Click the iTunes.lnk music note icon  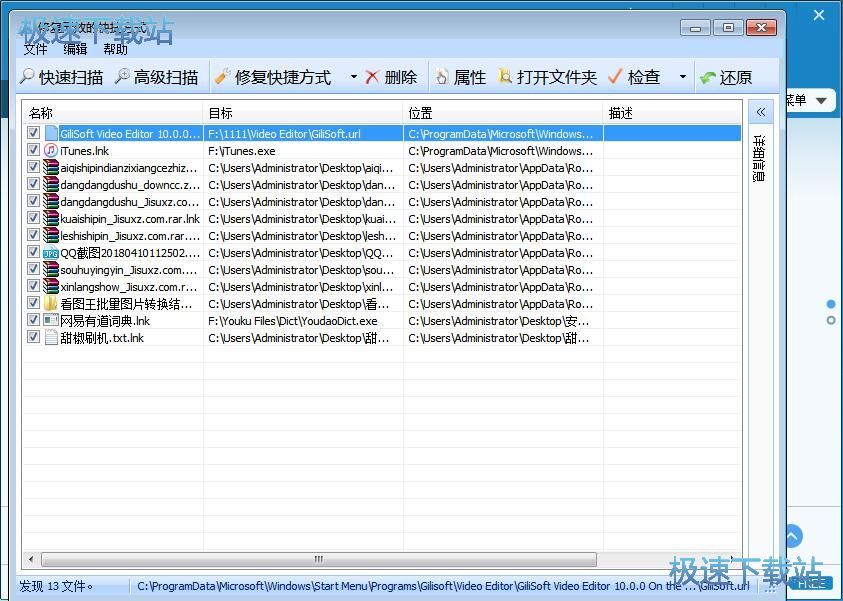coord(51,151)
